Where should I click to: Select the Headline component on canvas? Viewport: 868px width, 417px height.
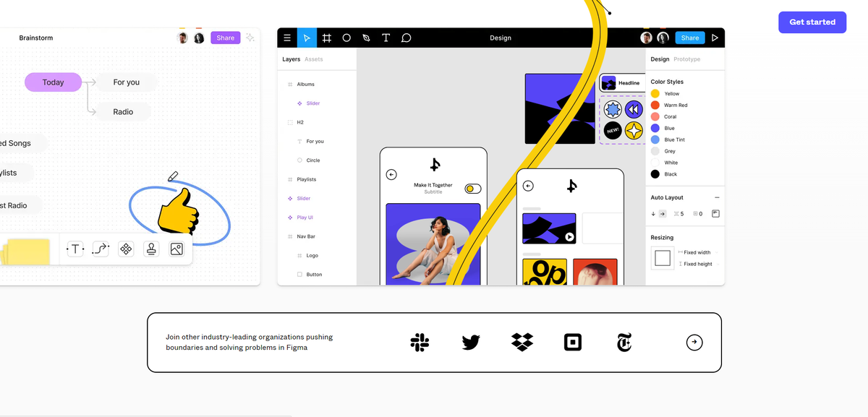tap(622, 82)
